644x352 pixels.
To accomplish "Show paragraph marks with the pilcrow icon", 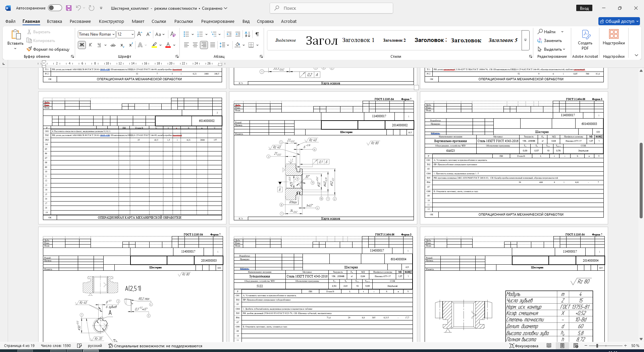I will (x=257, y=34).
